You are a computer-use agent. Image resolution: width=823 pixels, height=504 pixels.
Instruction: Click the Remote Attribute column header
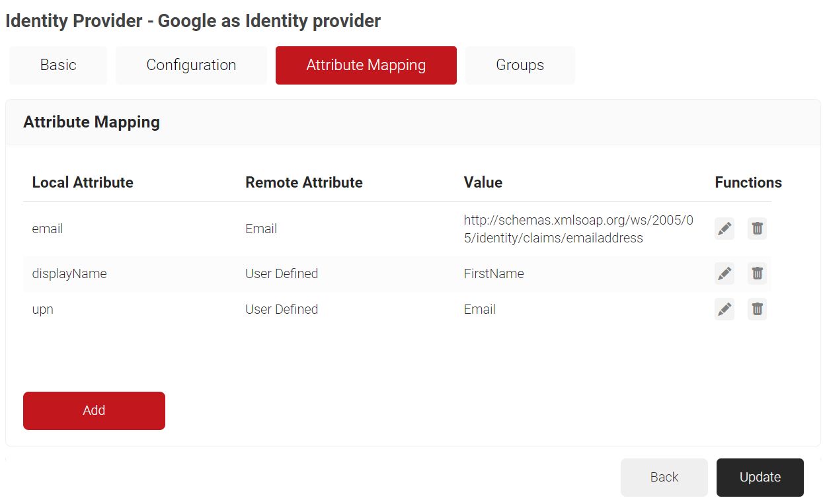tap(304, 182)
